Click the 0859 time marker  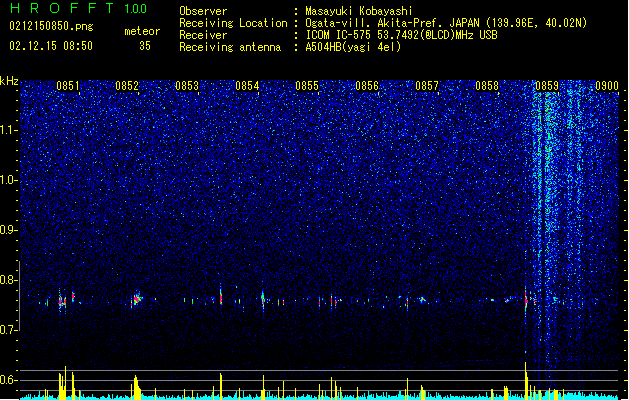click(547, 86)
